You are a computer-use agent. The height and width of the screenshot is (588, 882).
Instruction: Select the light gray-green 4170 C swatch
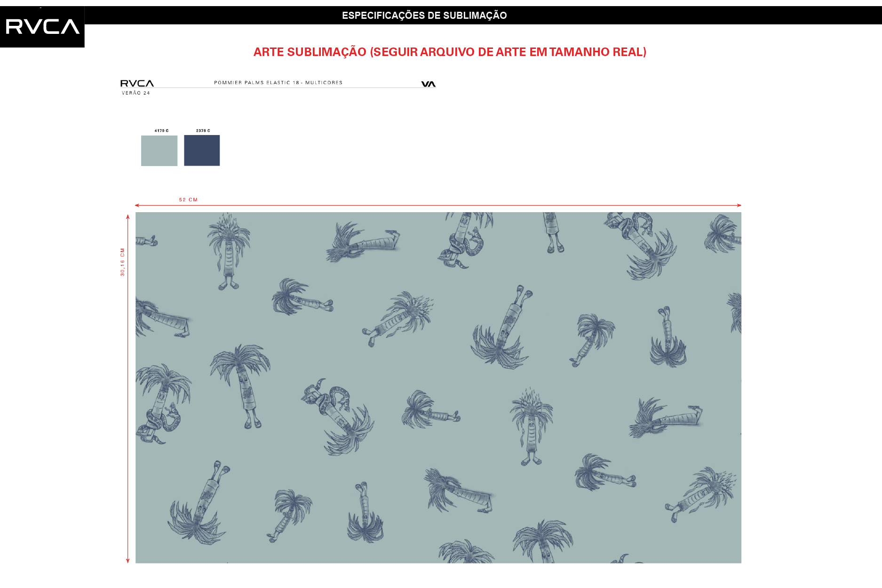point(159,151)
